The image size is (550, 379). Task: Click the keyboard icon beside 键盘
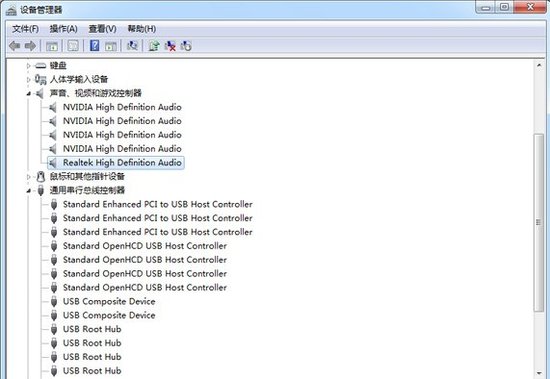point(40,66)
